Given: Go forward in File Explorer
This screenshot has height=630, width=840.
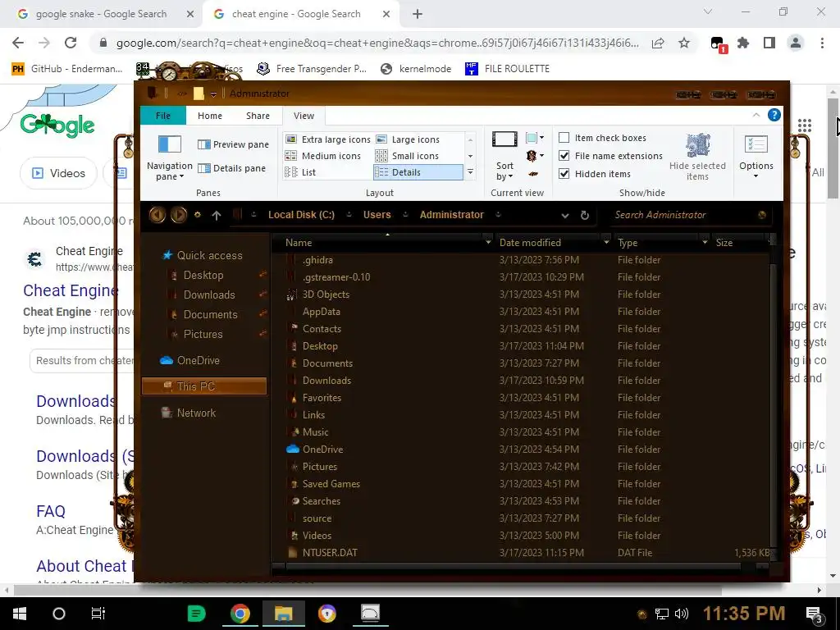Looking at the screenshot, I should coord(178,215).
